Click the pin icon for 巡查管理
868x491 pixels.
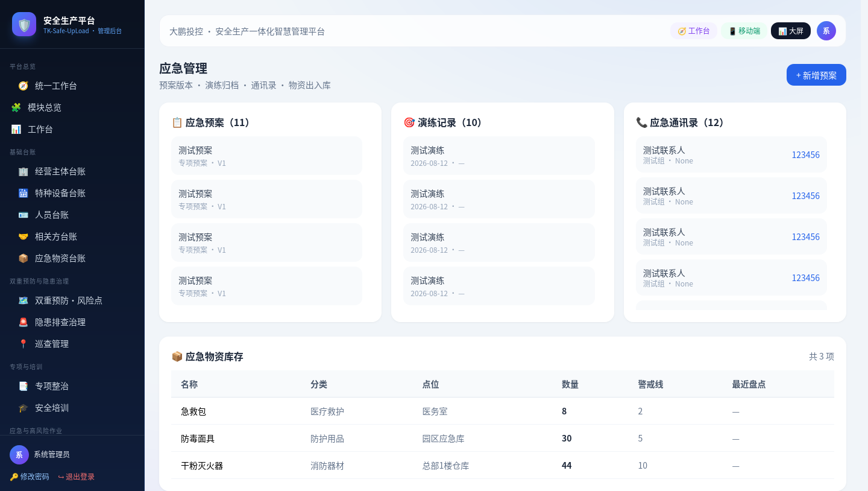point(24,344)
